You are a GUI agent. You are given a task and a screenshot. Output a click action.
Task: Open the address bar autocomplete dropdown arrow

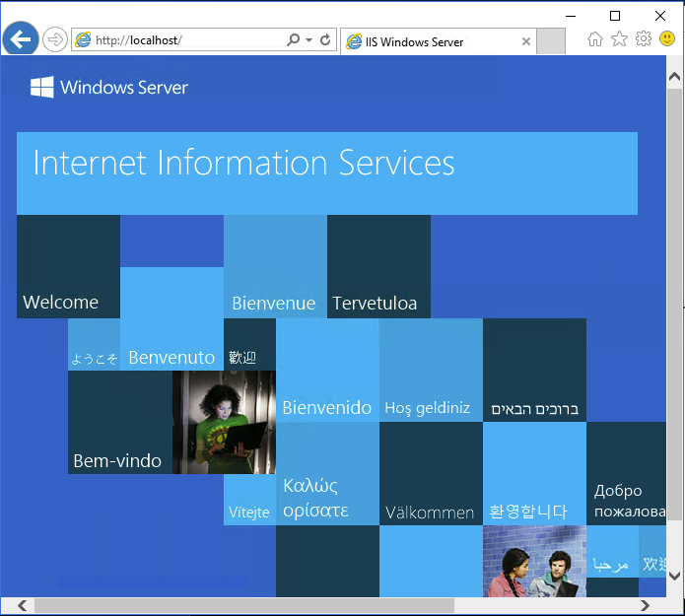pyautogui.click(x=308, y=39)
